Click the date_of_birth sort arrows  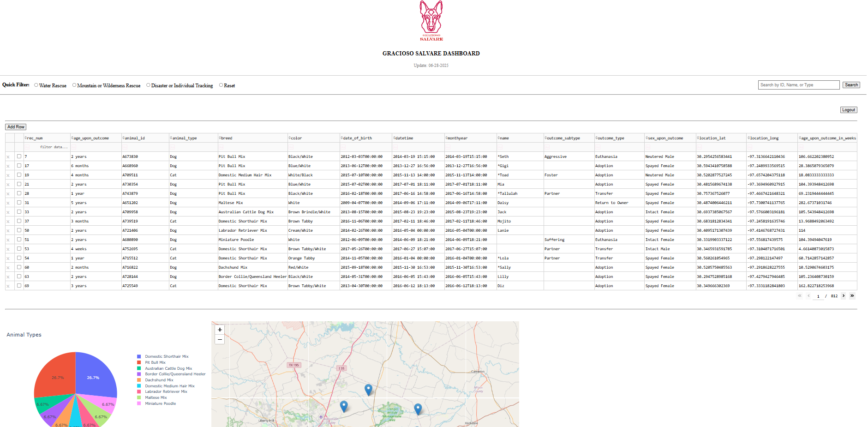tap(342, 138)
